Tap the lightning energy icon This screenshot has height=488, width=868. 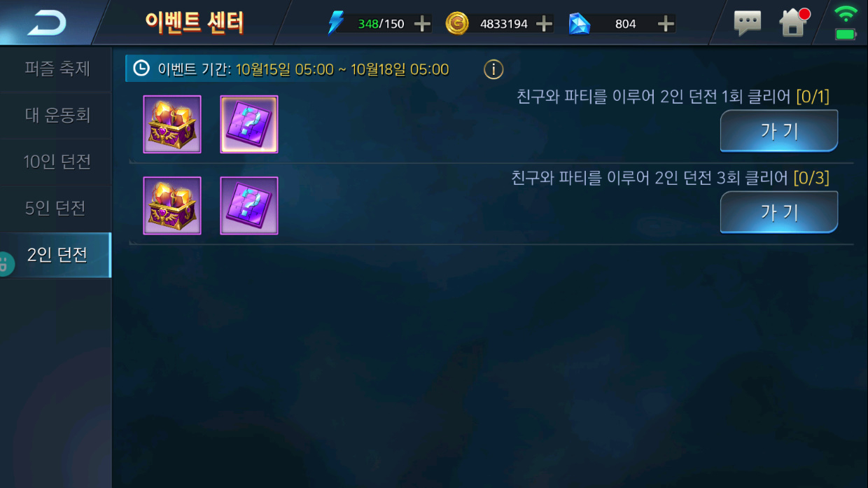[336, 23]
